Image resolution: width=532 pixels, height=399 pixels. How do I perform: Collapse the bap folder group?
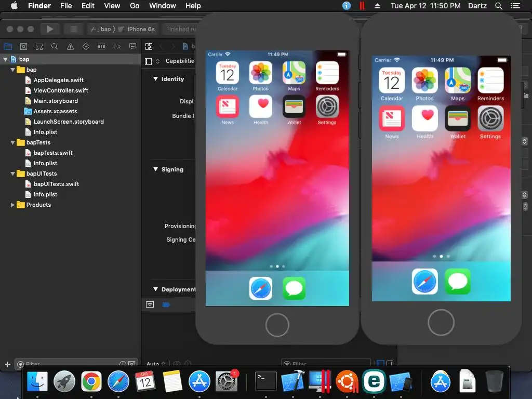tap(12, 70)
